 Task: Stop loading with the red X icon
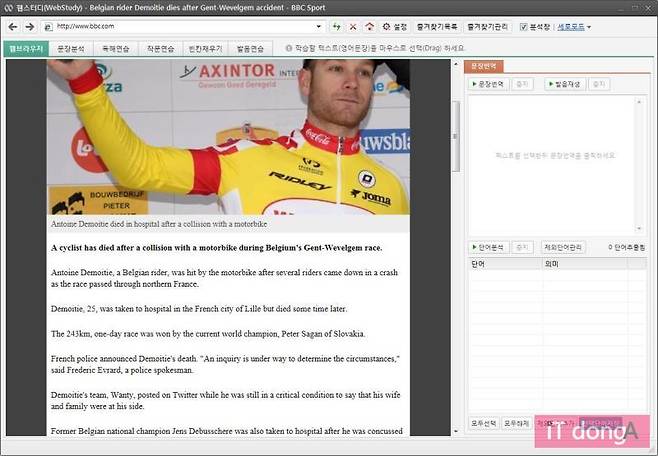[353, 27]
